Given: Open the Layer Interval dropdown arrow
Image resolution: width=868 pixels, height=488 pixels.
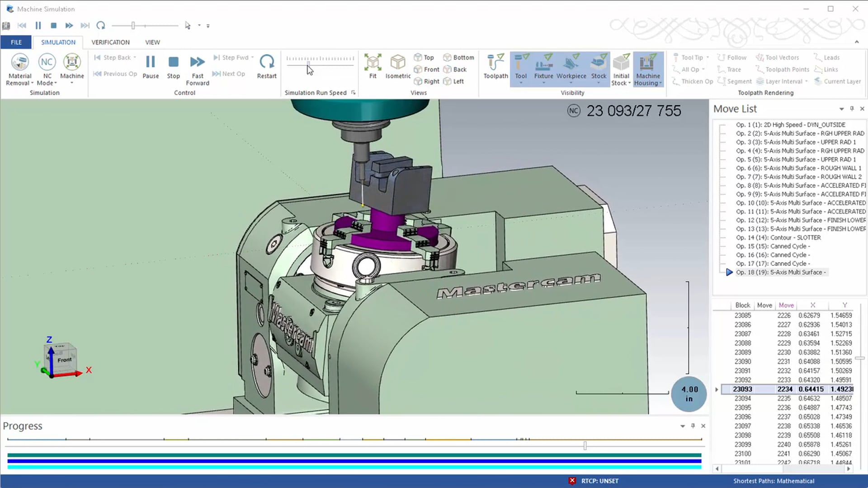Looking at the screenshot, I should tap(807, 81).
